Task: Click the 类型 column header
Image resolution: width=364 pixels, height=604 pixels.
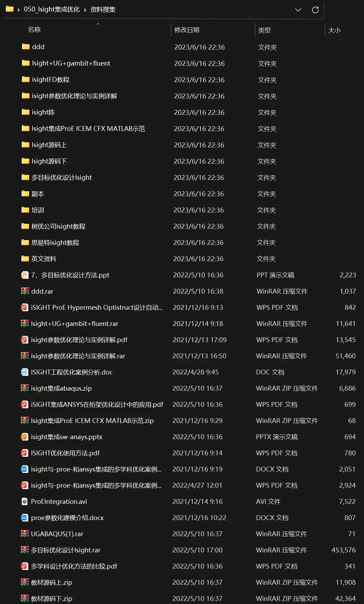Action: coord(264,30)
